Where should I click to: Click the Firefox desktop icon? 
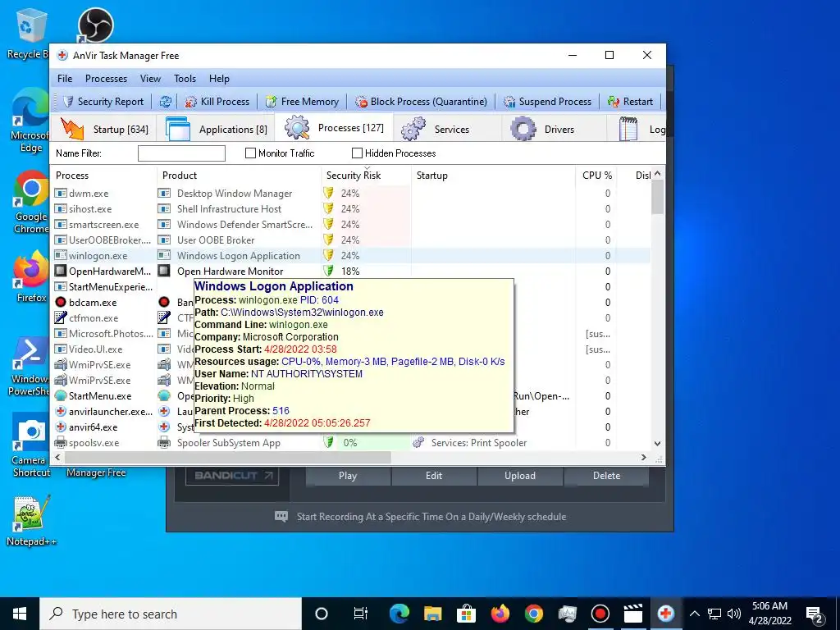pos(31,277)
